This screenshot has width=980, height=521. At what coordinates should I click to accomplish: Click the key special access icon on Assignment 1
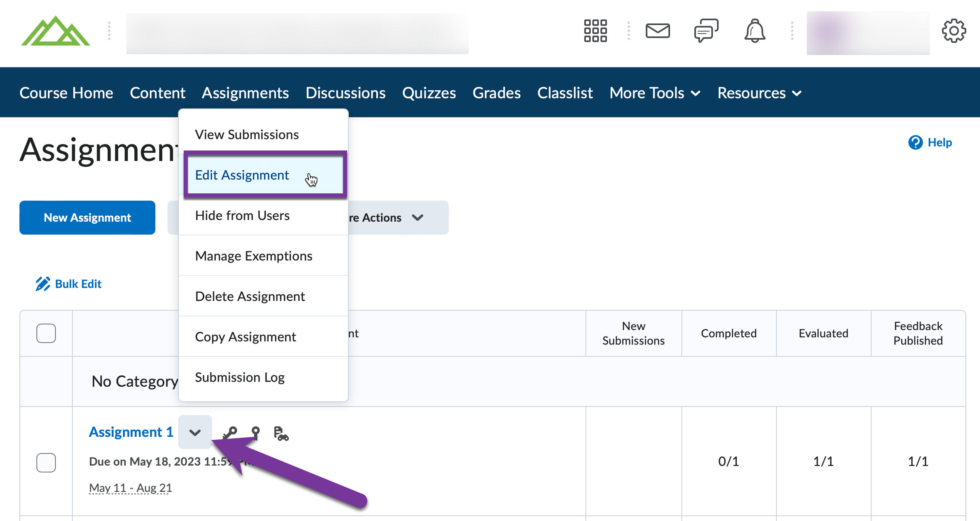click(x=230, y=432)
